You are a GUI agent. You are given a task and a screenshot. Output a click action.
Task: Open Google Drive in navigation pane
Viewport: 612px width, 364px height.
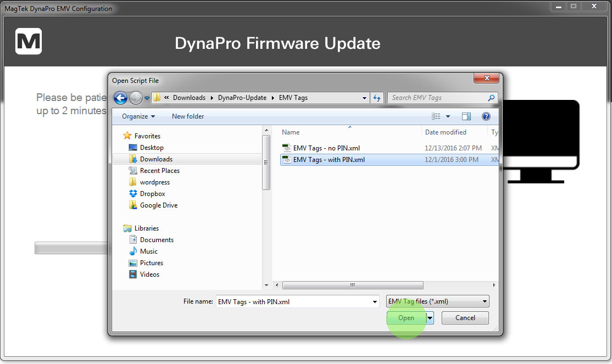[158, 205]
